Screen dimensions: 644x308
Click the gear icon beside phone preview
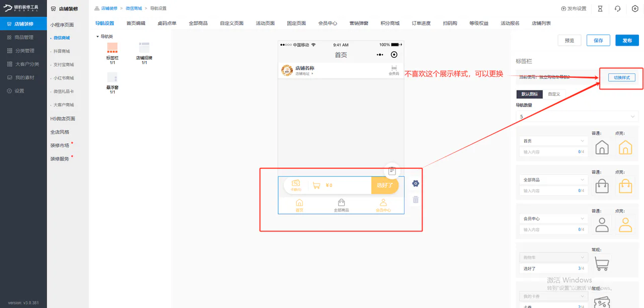pyautogui.click(x=416, y=183)
